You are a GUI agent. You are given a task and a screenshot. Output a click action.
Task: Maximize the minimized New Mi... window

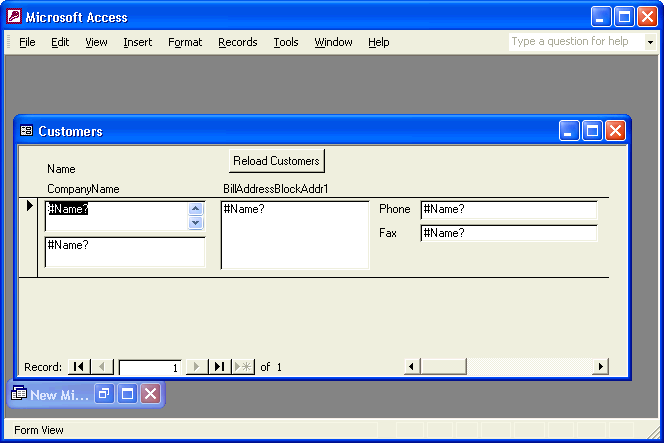[x=127, y=394]
